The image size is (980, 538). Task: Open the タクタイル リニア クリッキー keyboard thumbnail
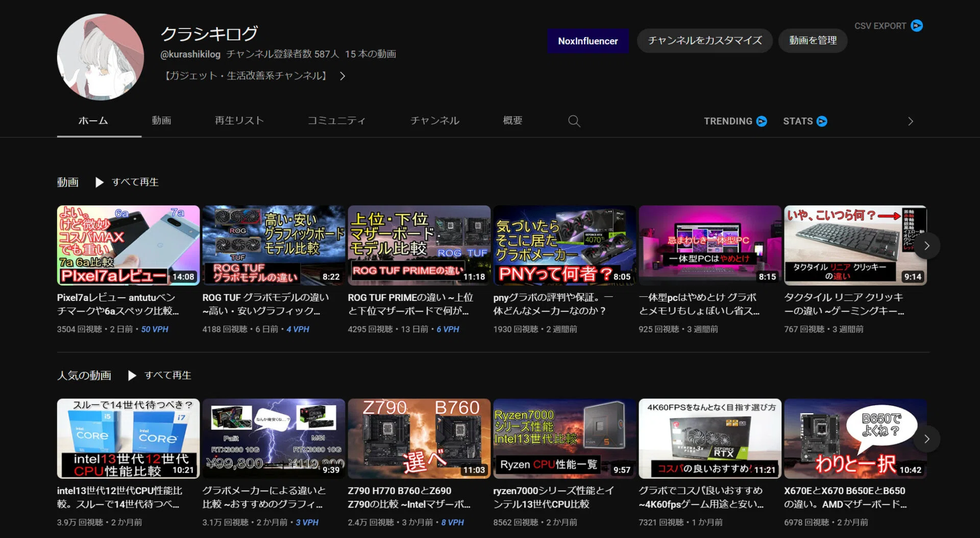(x=855, y=245)
